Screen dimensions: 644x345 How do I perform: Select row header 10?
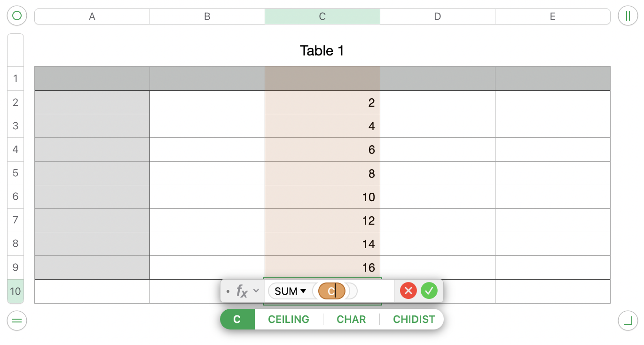click(16, 291)
